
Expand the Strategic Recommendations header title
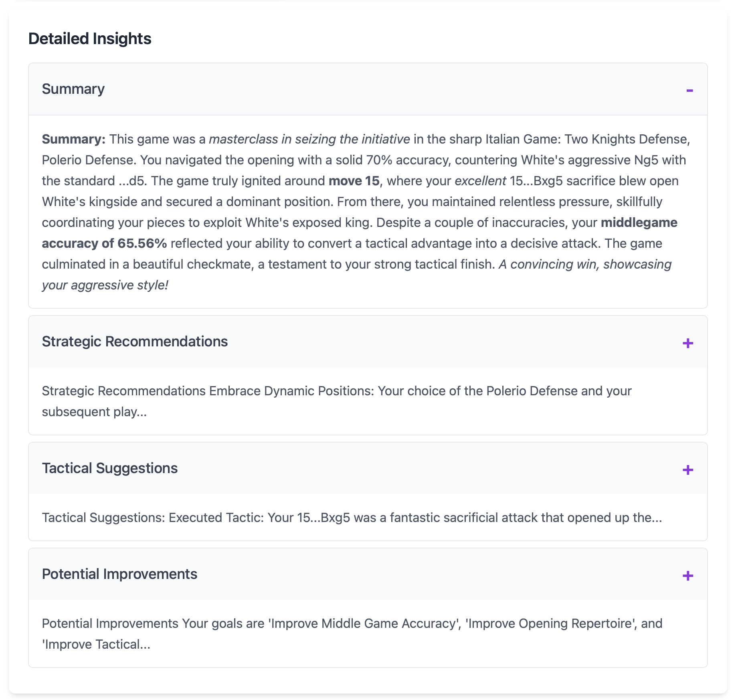click(135, 342)
